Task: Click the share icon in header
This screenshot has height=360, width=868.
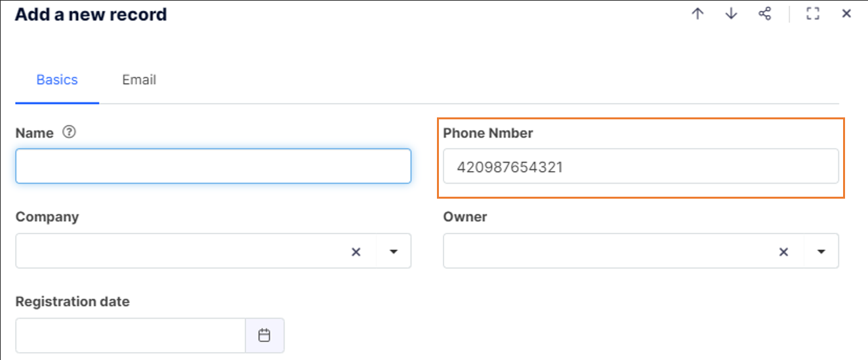Action: coord(765,14)
